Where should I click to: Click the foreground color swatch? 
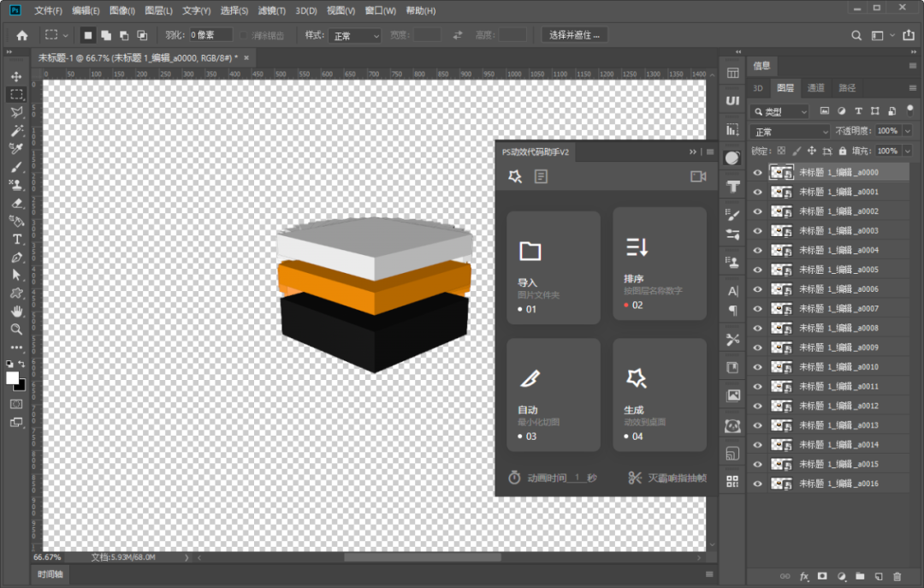click(x=13, y=377)
